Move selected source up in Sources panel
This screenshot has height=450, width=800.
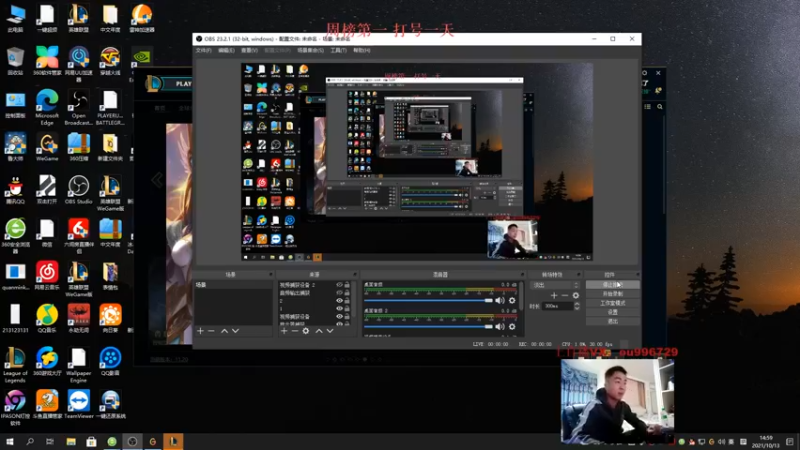319,331
